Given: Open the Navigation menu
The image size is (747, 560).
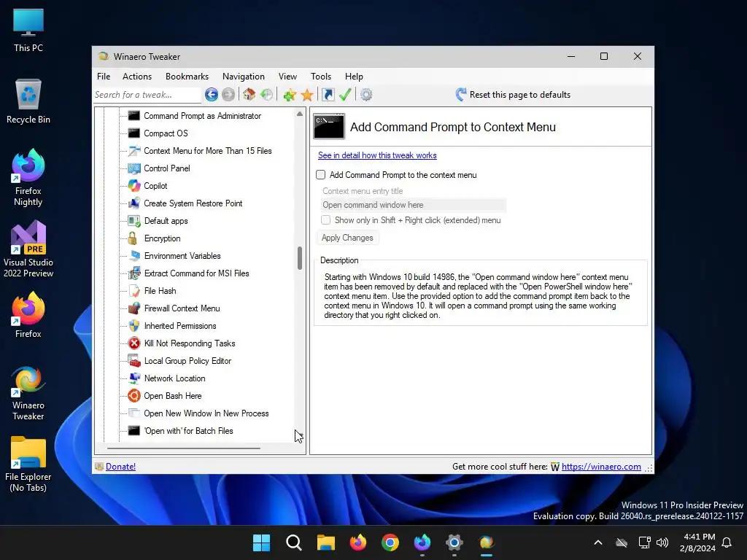Looking at the screenshot, I should [x=244, y=76].
